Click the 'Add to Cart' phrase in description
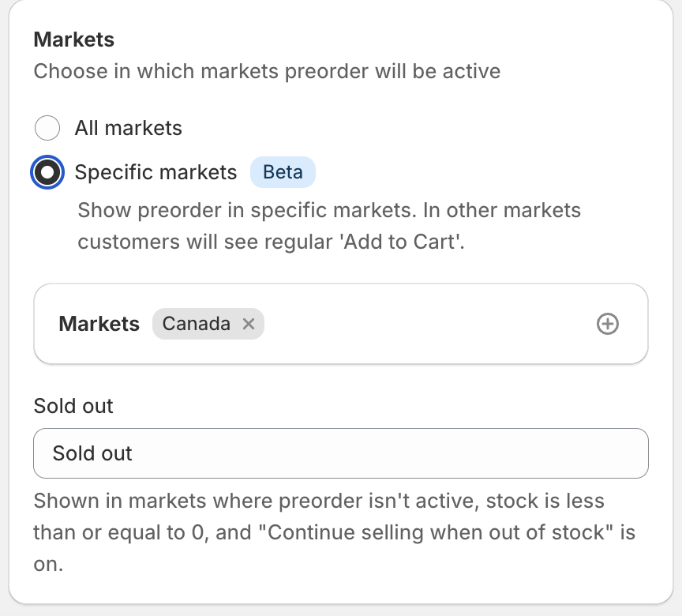 (x=402, y=242)
